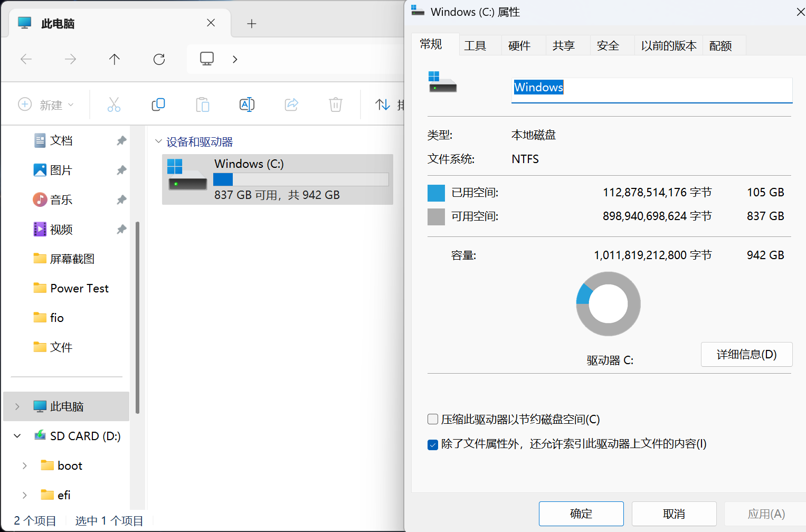This screenshot has height=532, width=806.
Task: Click the Delete icon in toolbar
Action: [336, 104]
